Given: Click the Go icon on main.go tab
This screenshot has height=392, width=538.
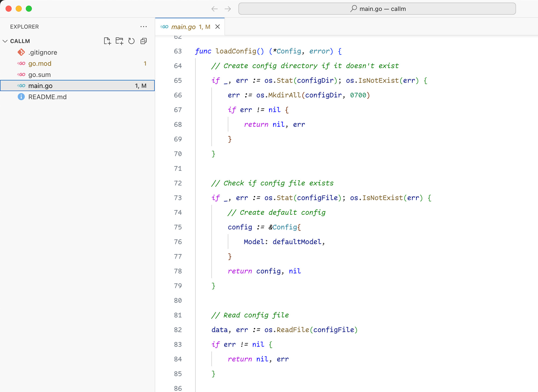Looking at the screenshot, I should [164, 27].
